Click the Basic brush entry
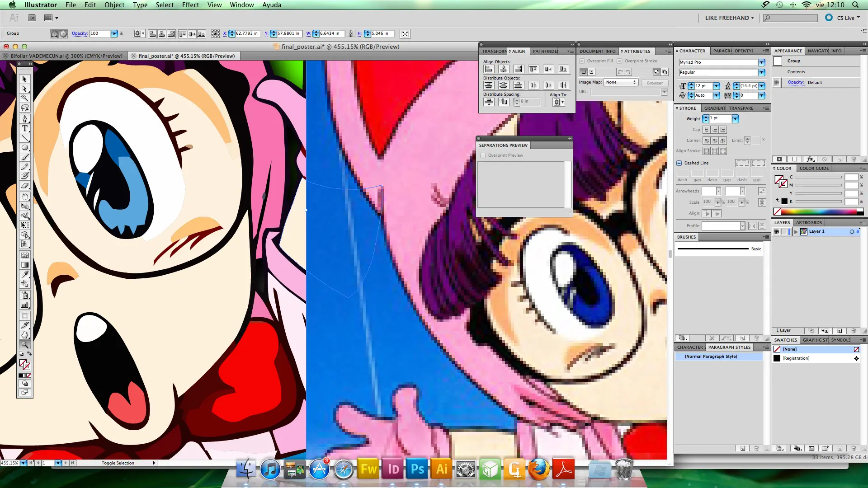 pos(719,249)
